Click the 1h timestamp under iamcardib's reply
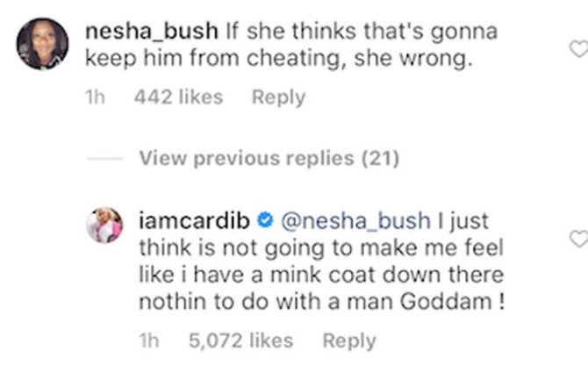This screenshot has width=588, height=380. pyautogui.click(x=148, y=341)
